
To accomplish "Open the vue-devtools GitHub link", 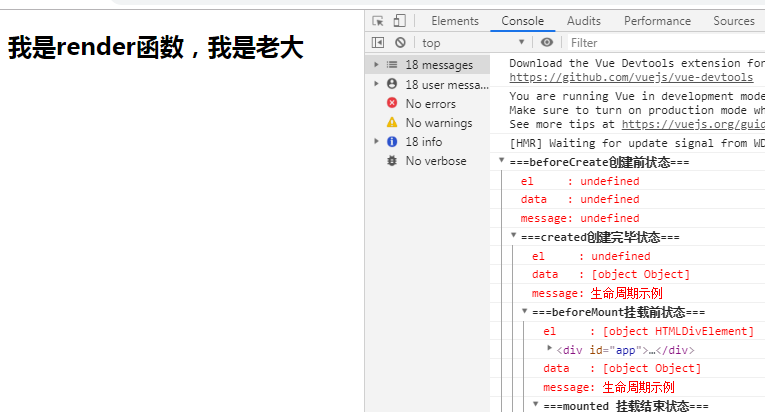I will pos(631,77).
